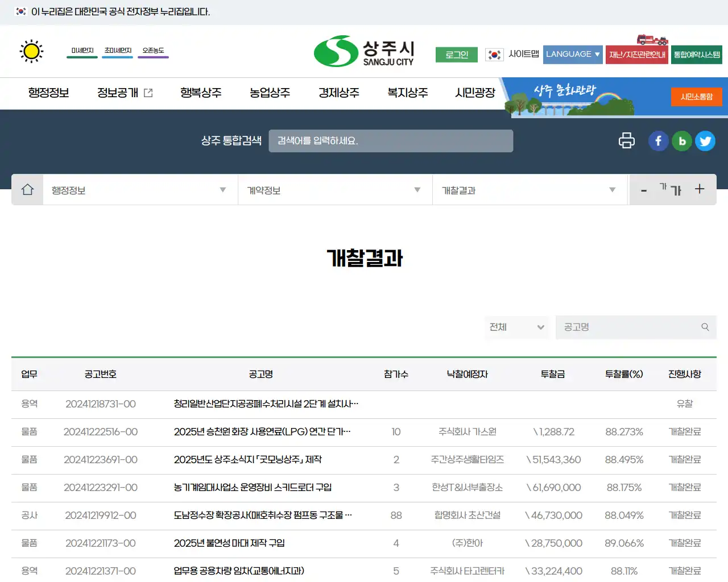Focus the 상주 통합검색 input field
This screenshot has width=728, height=582.
pos(391,141)
